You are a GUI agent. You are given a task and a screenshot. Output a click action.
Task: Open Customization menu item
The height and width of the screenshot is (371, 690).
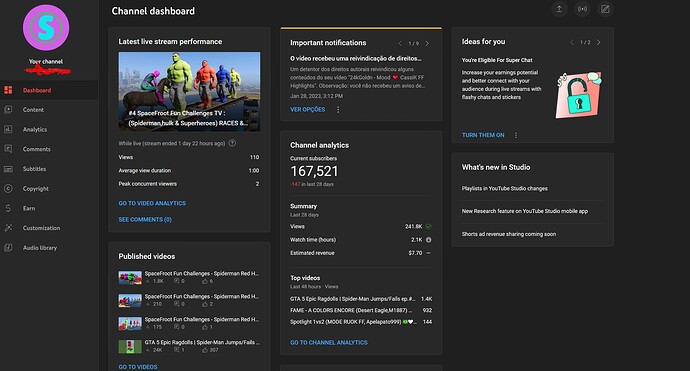click(49, 228)
